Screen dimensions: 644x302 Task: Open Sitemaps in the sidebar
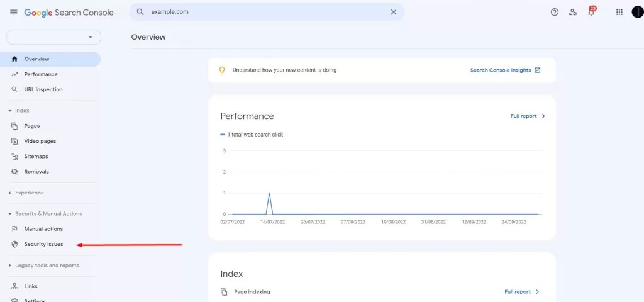click(x=36, y=157)
